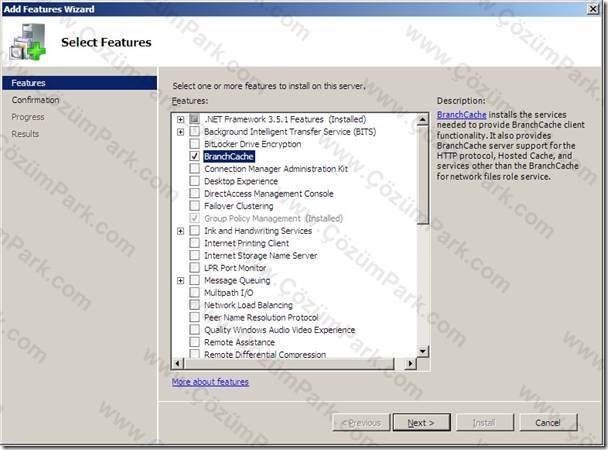Select Group Policy Management (Installed) row
Viewport: 608px width, 450px height.
coord(273,219)
